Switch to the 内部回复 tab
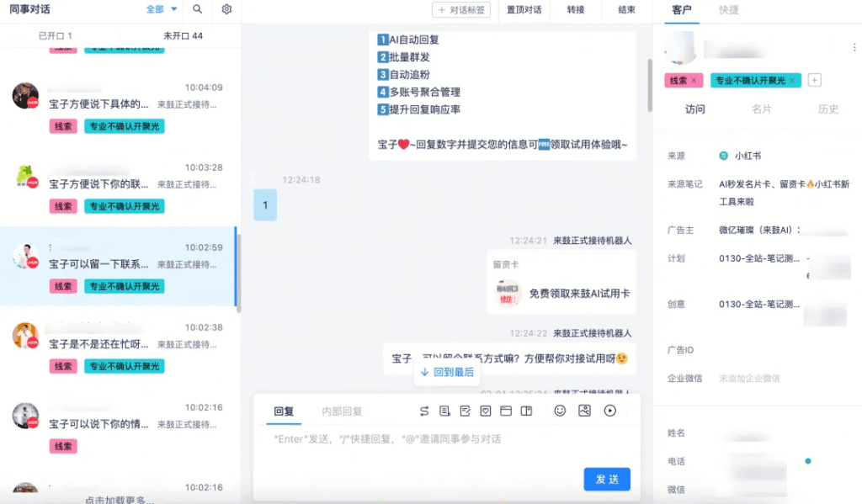The image size is (862, 504). pyautogui.click(x=342, y=411)
